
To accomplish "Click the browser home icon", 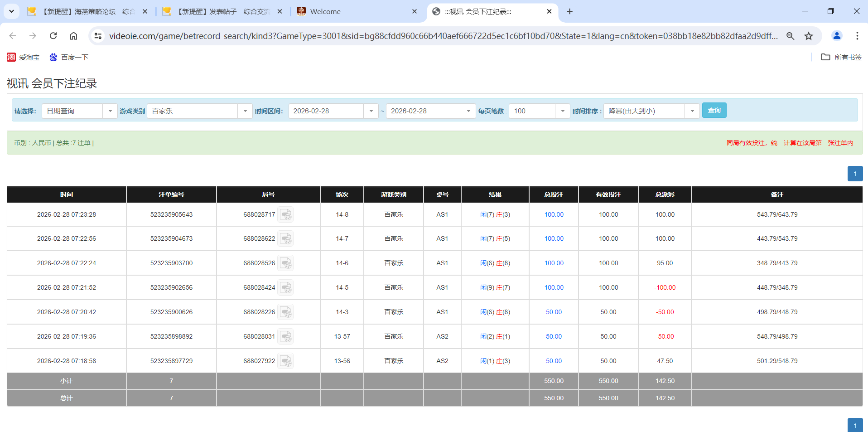I will pos(73,36).
